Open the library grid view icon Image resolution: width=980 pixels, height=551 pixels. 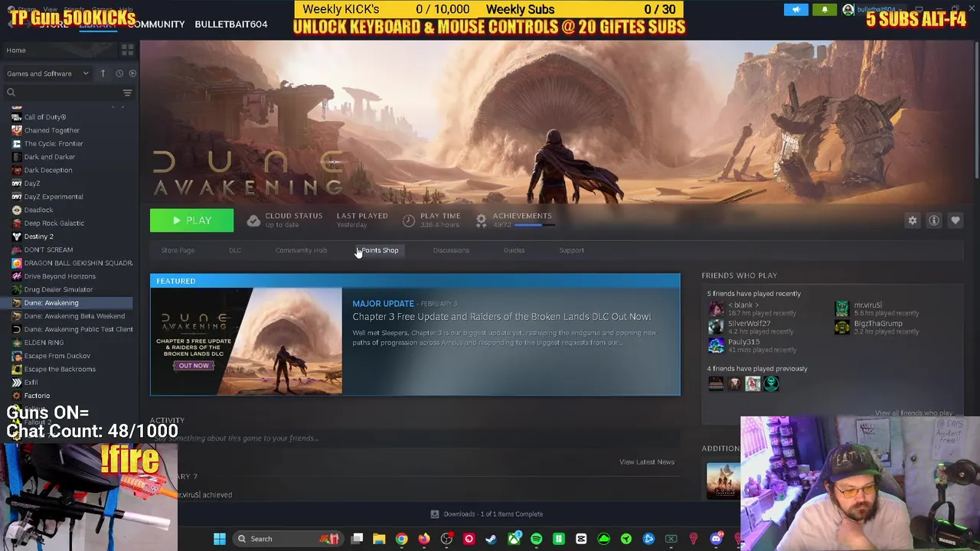(127, 50)
